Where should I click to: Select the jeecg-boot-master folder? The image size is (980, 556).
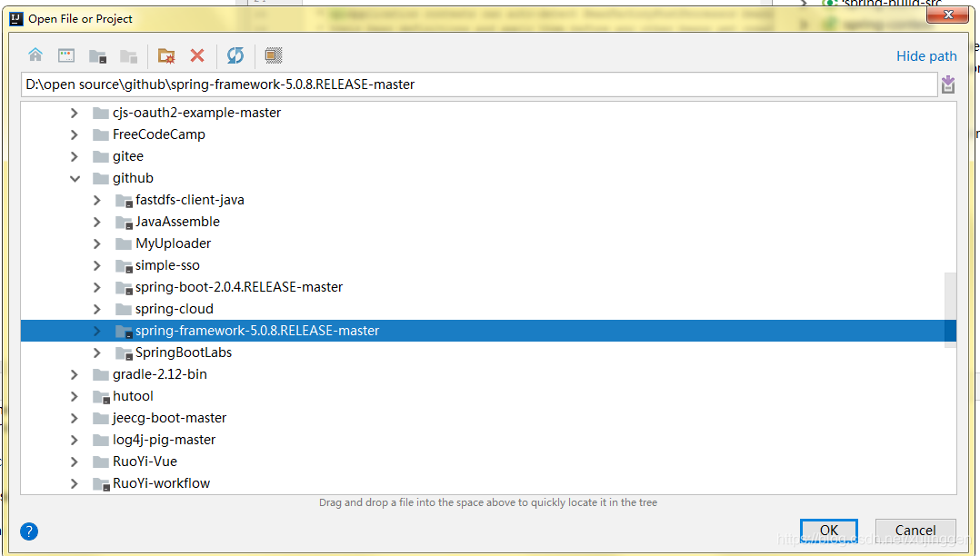click(x=169, y=418)
